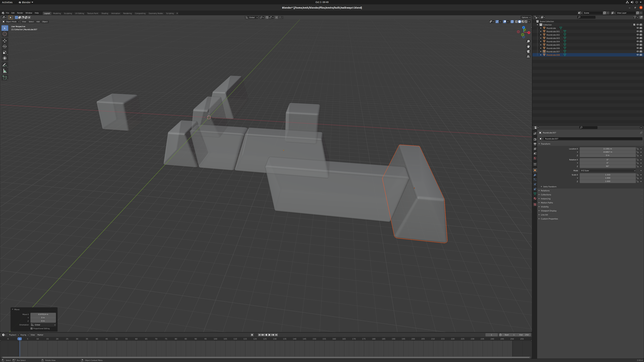The width and height of the screenshot is (644, 362).
Task: Select Roundcube.005 in outliner
Action: tap(553, 45)
